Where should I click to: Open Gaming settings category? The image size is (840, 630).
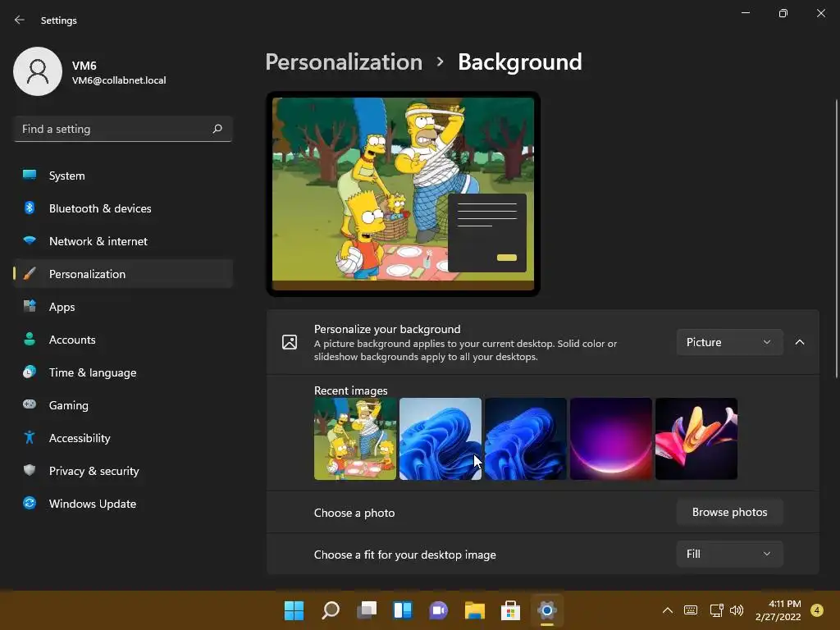tap(123, 405)
